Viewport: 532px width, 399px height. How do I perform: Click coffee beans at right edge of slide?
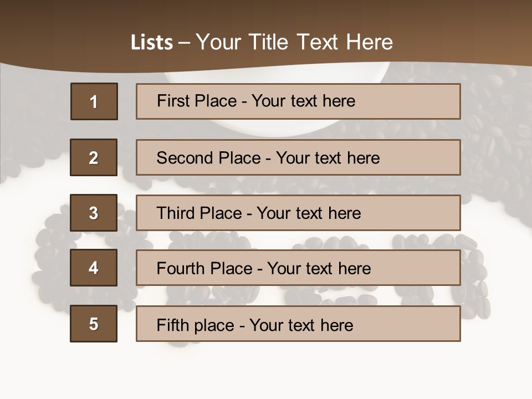coord(499,139)
